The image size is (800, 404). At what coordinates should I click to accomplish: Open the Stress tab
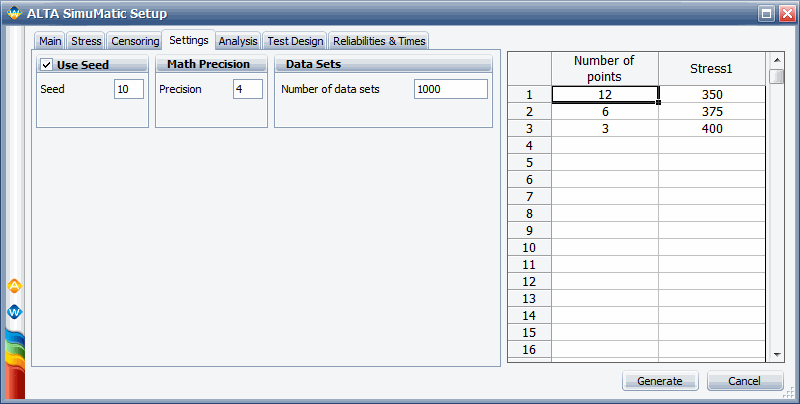pos(86,41)
